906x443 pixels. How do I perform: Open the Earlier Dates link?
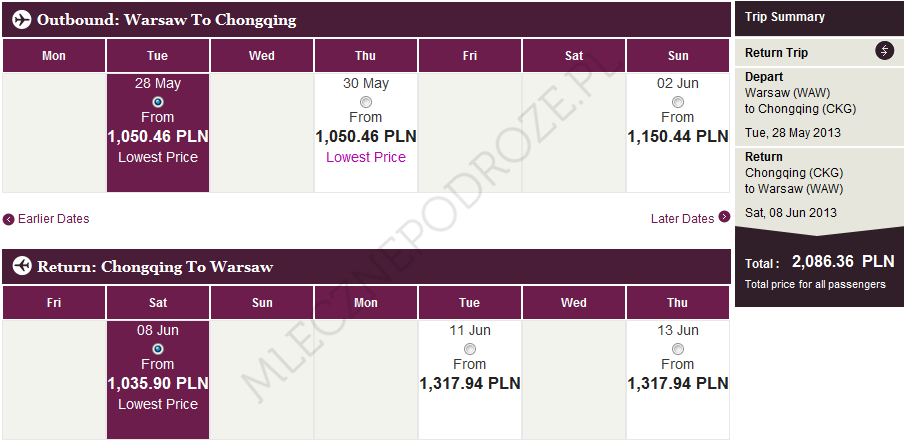(x=53, y=219)
